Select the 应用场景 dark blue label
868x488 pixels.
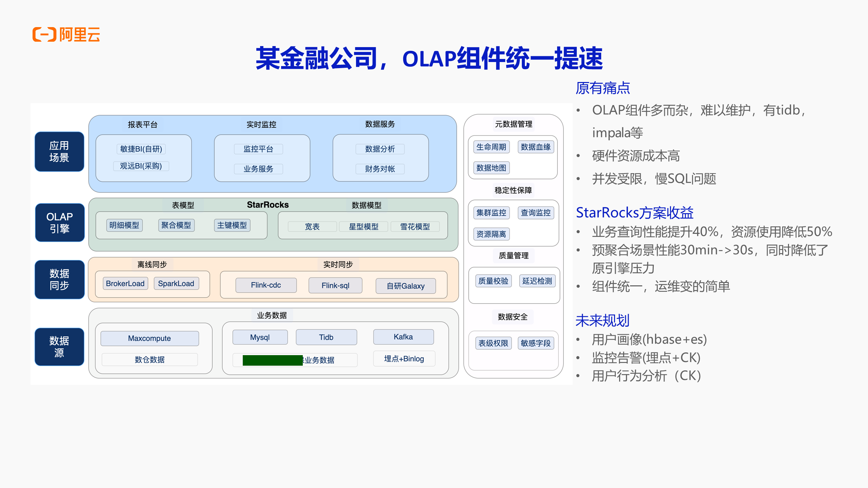click(59, 151)
